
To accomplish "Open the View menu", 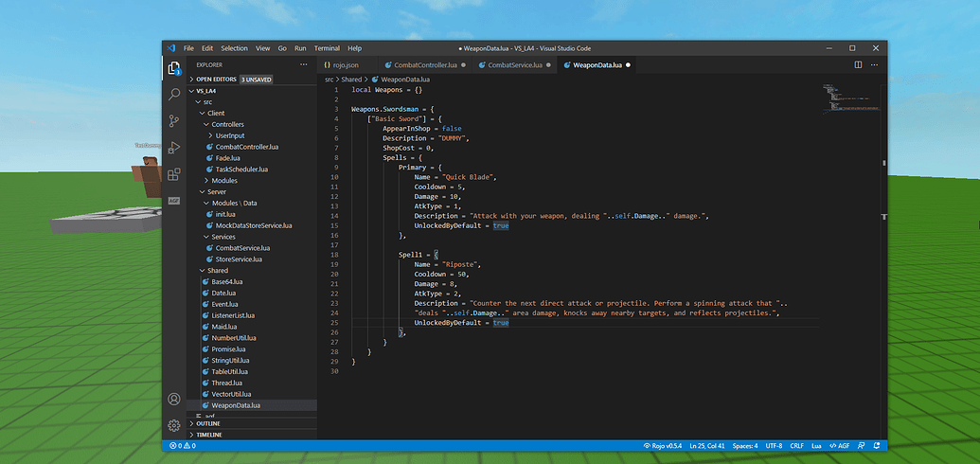I will tap(263, 48).
